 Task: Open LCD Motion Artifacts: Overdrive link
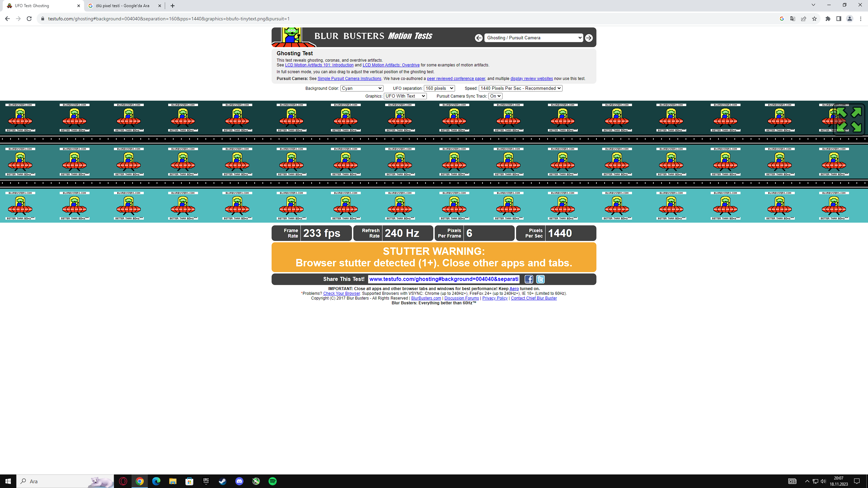click(391, 65)
